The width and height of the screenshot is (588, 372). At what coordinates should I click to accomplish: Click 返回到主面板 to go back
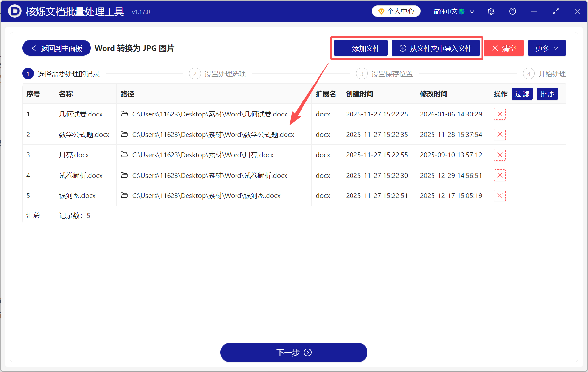pos(56,48)
